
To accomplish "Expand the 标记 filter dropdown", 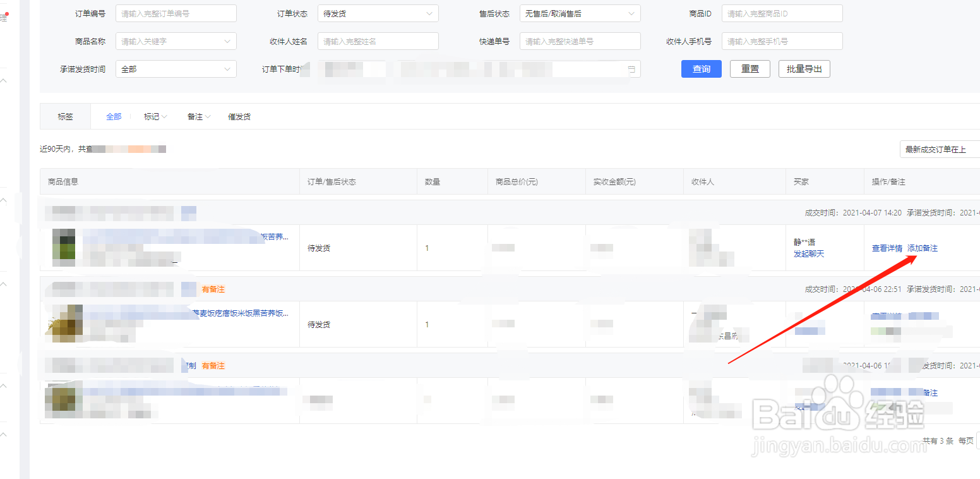I will coord(155,116).
